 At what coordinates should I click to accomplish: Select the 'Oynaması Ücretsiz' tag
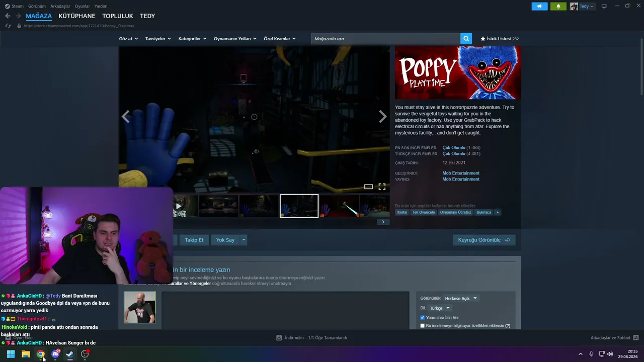456,212
